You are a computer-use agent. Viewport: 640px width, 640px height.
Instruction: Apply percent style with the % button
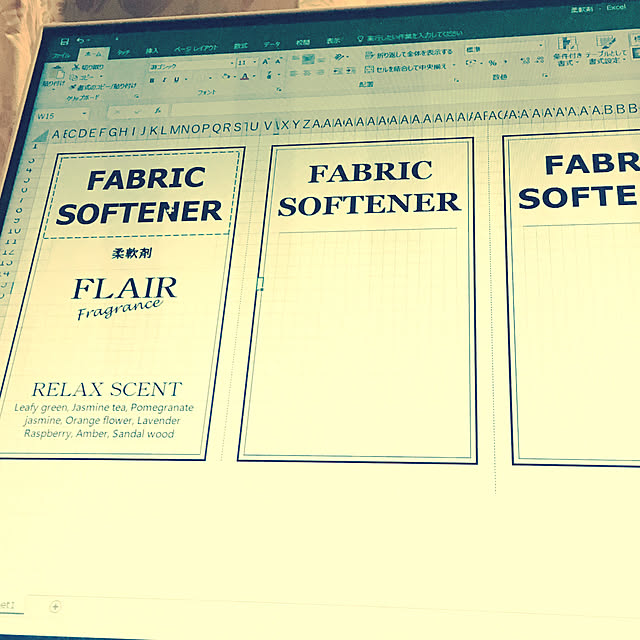(493, 62)
